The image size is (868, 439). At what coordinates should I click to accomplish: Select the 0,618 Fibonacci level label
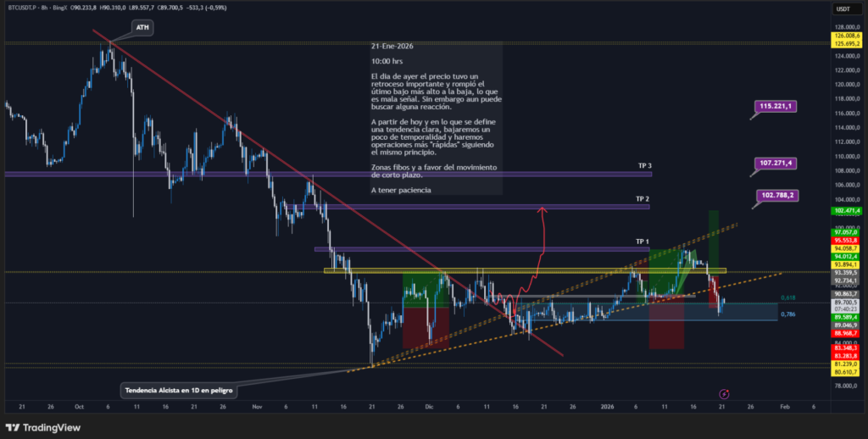point(787,297)
